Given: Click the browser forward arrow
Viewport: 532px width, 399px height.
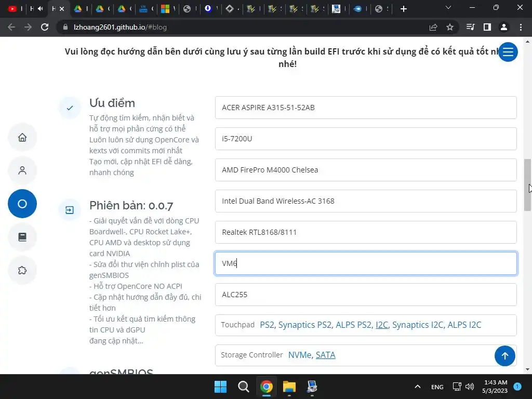Looking at the screenshot, I should pos(28,27).
